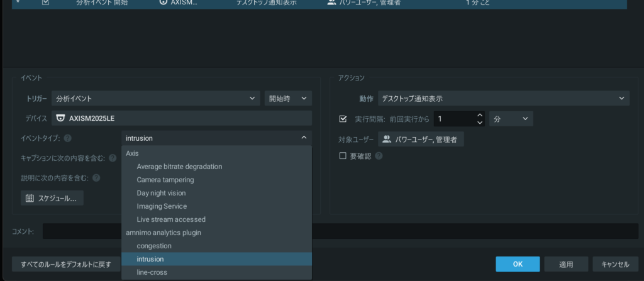Click the help icon next to キャプションに次の内容を含む
The image size is (644, 281).
[x=113, y=158]
